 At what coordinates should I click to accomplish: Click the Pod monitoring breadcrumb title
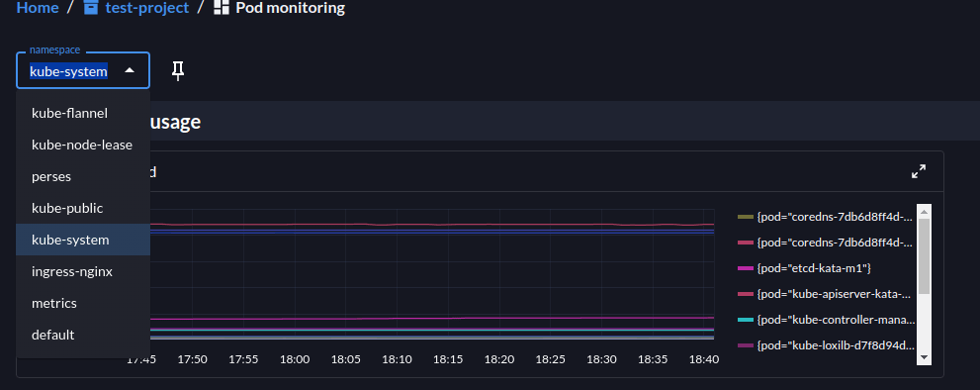pyautogui.click(x=290, y=8)
